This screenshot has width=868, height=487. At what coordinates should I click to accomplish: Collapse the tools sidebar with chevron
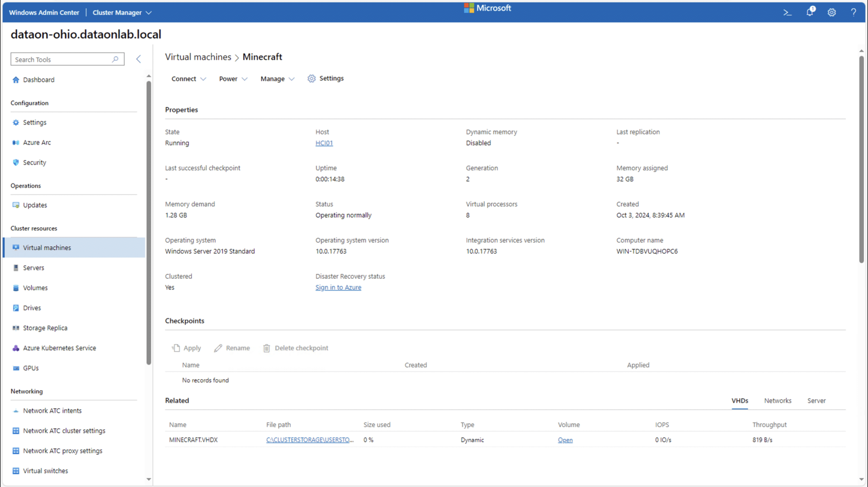139,59
